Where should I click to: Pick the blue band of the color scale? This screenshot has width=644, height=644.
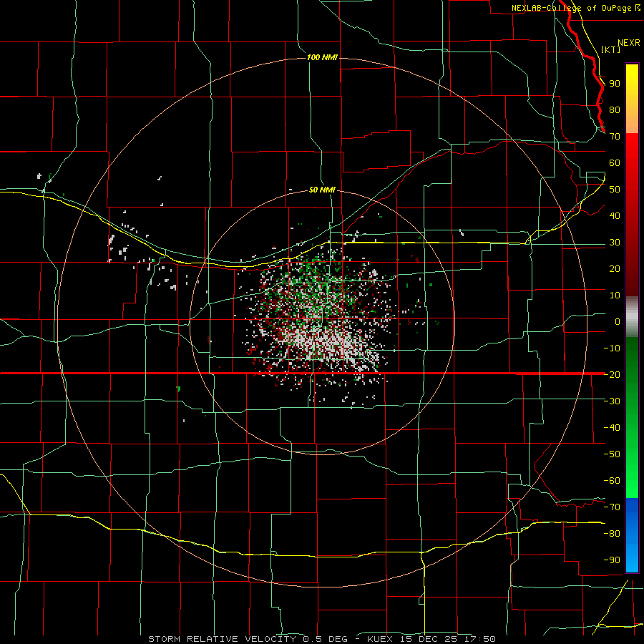[x=632, y=535]
